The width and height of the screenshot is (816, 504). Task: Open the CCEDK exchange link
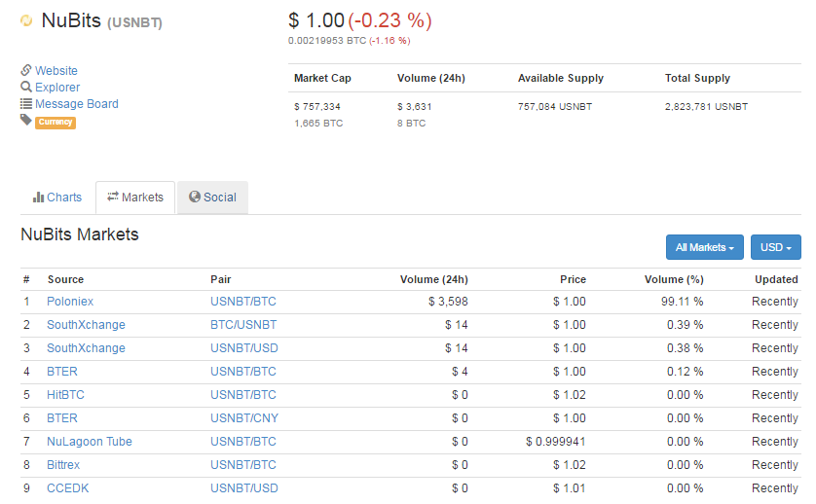67,488
